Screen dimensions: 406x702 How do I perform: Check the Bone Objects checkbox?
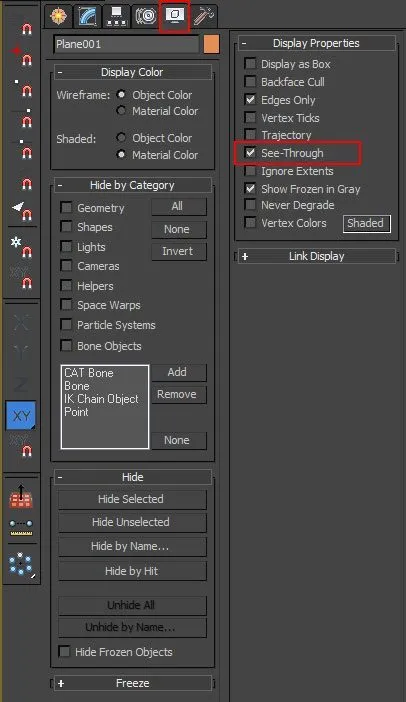point(66,345)
